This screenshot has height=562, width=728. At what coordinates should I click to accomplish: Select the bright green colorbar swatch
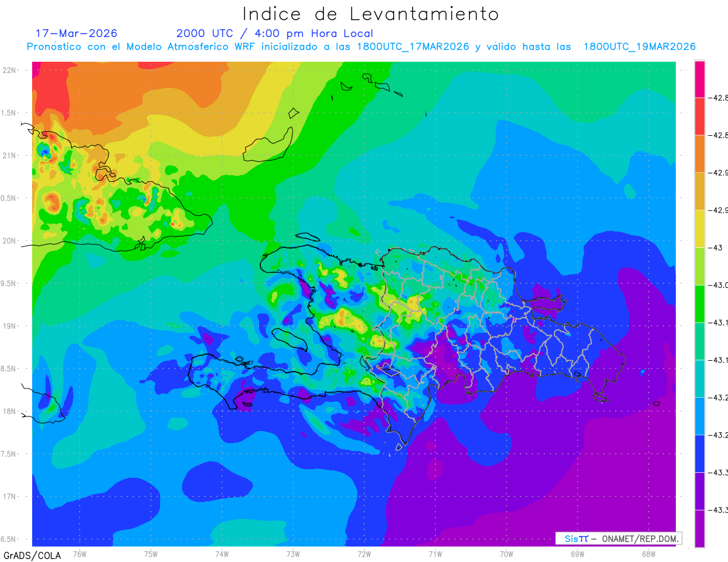[699, 303]
